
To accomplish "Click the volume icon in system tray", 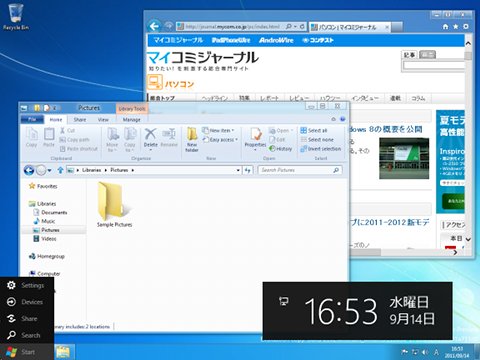I will (425, 352).
